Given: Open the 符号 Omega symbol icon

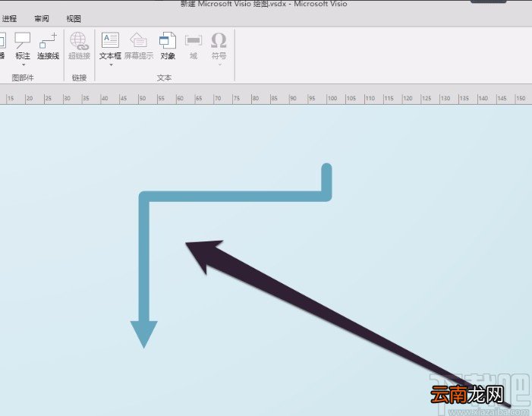Looking at the screenshot, I should 219,41.
